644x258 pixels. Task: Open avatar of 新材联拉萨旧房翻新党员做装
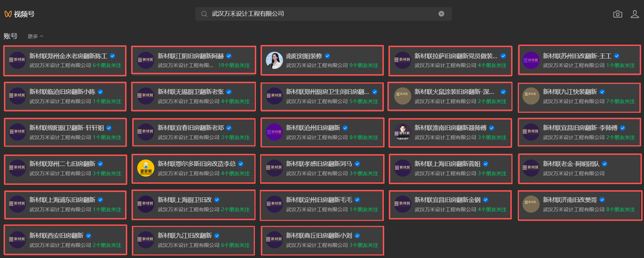point(402,60)
